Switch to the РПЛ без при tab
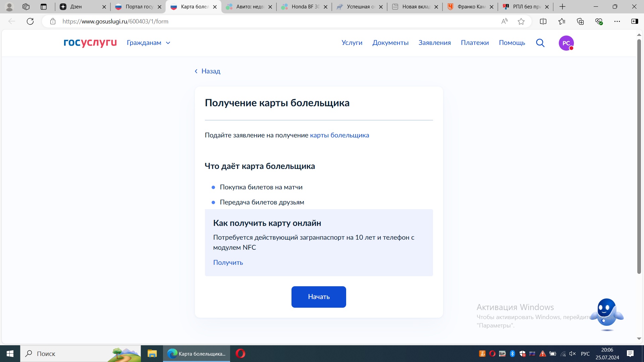The height and width of the screenshot is (362, 644). coord(525,7)
